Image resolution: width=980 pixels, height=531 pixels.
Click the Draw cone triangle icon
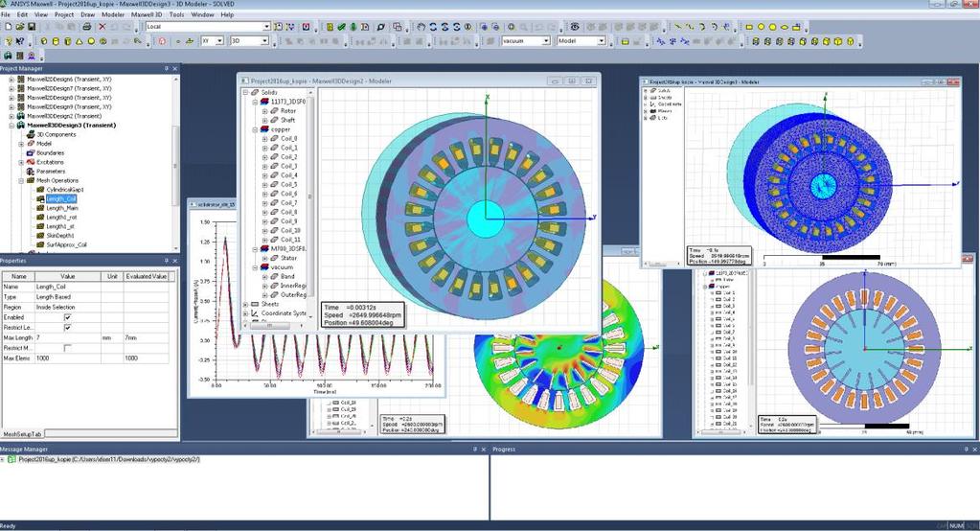[80, 41]
